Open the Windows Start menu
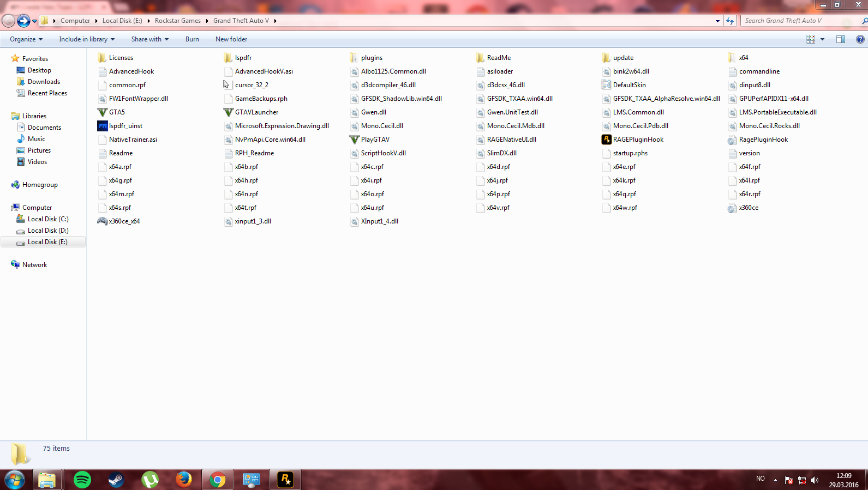The image size is (868, 490). pos(15,480)
